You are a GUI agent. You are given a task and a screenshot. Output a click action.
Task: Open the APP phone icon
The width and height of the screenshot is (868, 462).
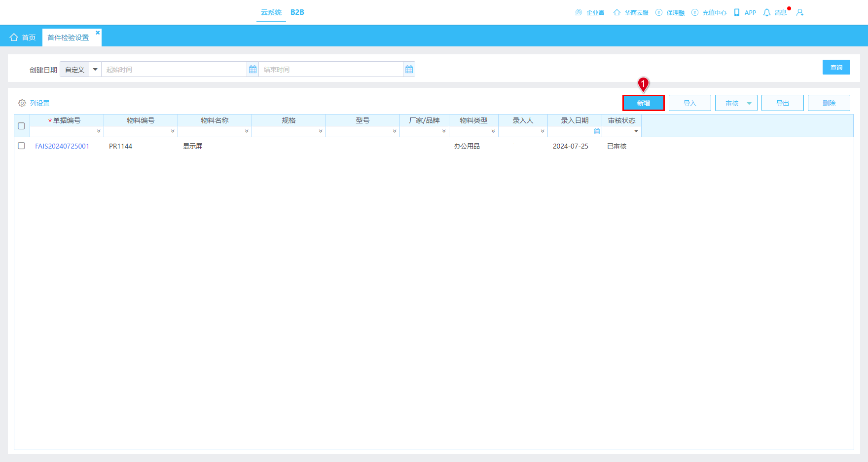pyautogui.click(x=737, y=12)
